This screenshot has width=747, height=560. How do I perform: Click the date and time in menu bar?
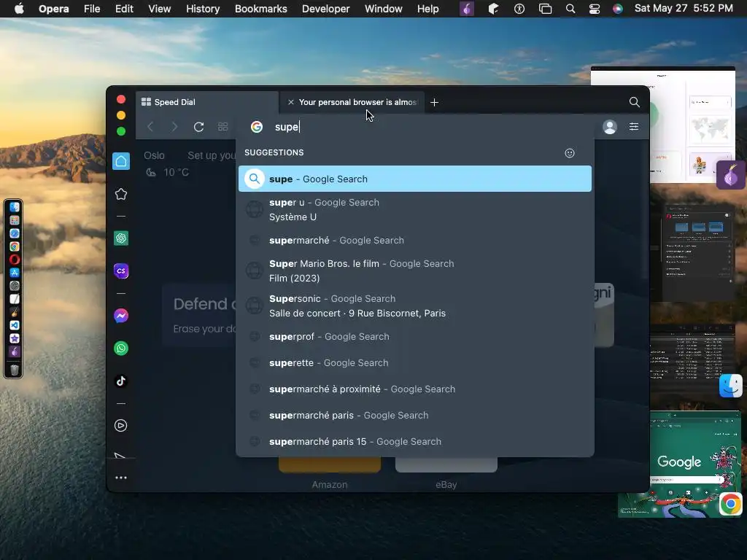[684, 9]
